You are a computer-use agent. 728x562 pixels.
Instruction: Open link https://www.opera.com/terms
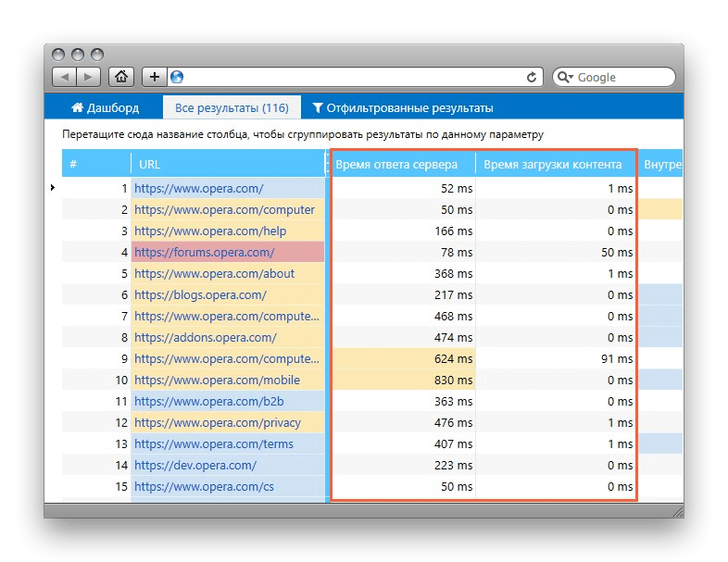coord(214,444)
